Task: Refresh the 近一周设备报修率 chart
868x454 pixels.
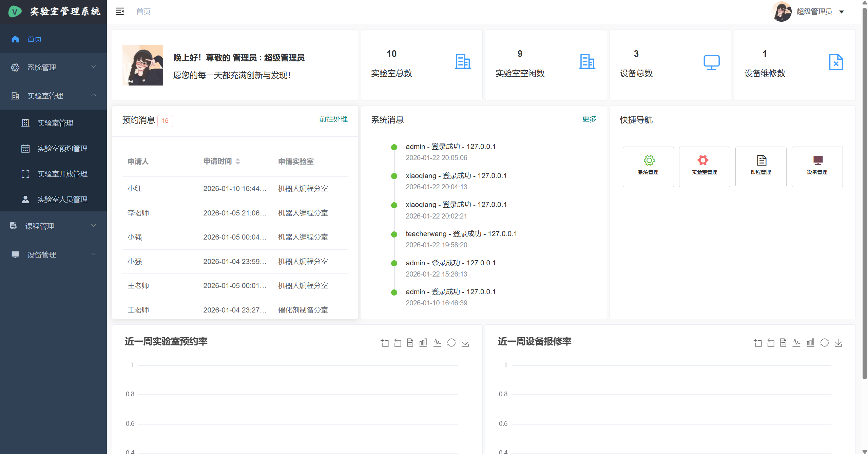Action: (x=824, y=343)
